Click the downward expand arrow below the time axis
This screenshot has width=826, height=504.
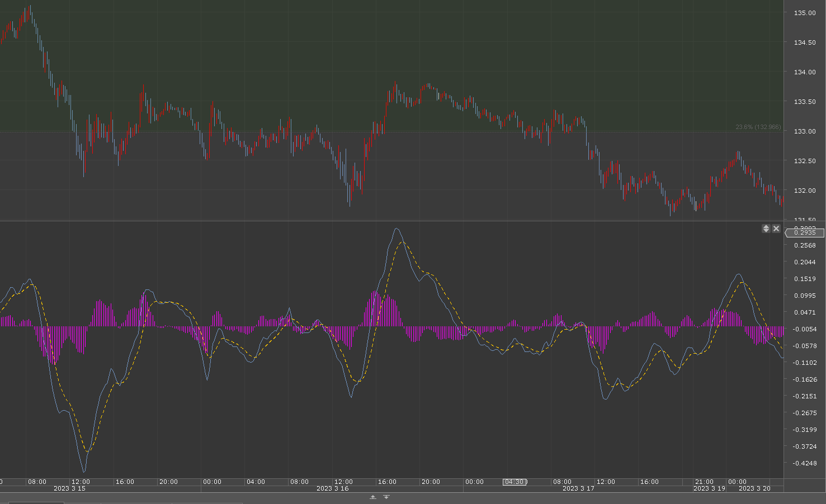pos(386,497)
